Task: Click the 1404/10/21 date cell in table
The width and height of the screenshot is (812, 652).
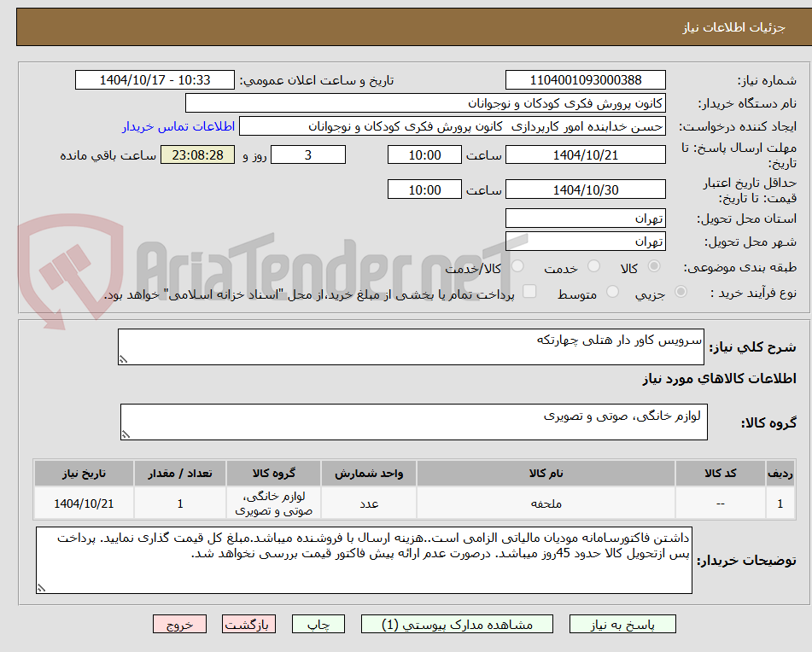Action: 84,504
